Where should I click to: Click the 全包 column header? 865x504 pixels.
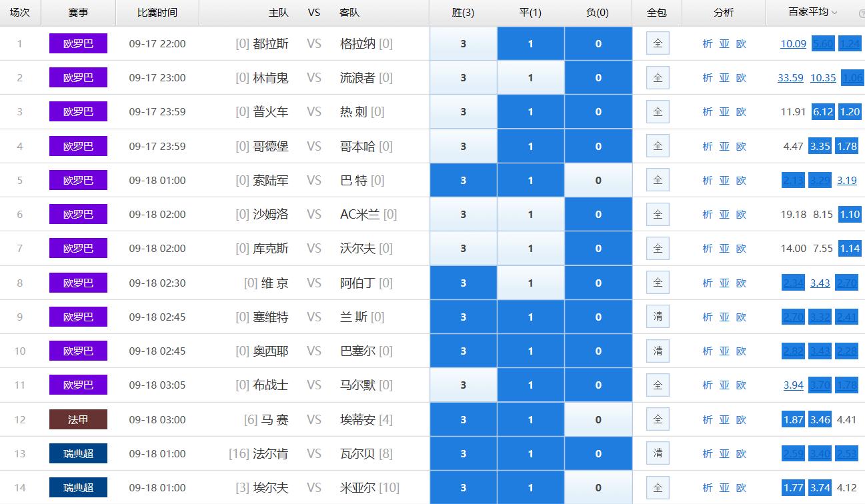(657, 13)
